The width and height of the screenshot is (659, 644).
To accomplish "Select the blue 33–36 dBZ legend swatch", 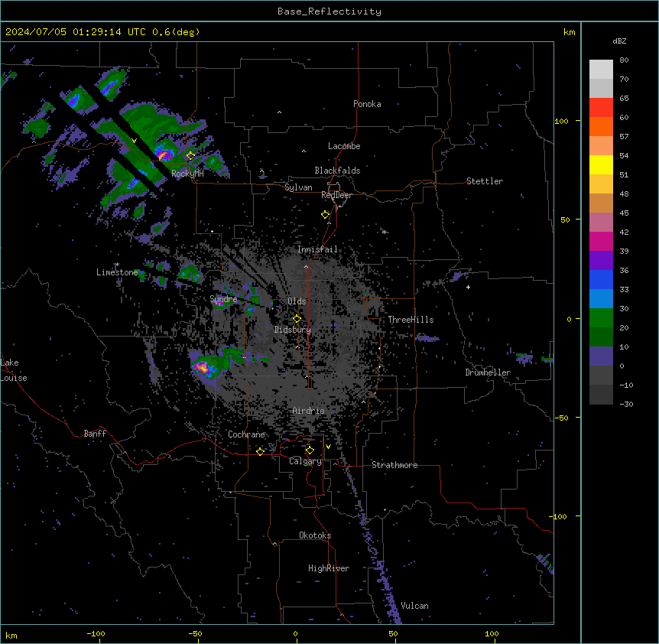I will 601,280.
